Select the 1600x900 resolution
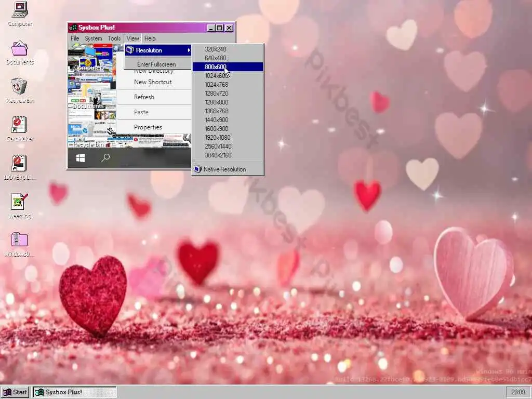Image resolution: width=532 pixels, height=399 pixels. tap(228, 129)
